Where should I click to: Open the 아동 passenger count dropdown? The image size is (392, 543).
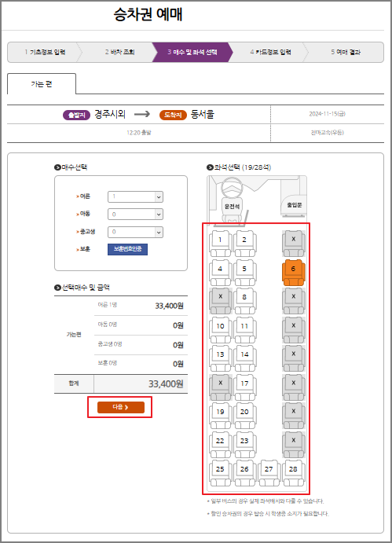coord(135,215)
